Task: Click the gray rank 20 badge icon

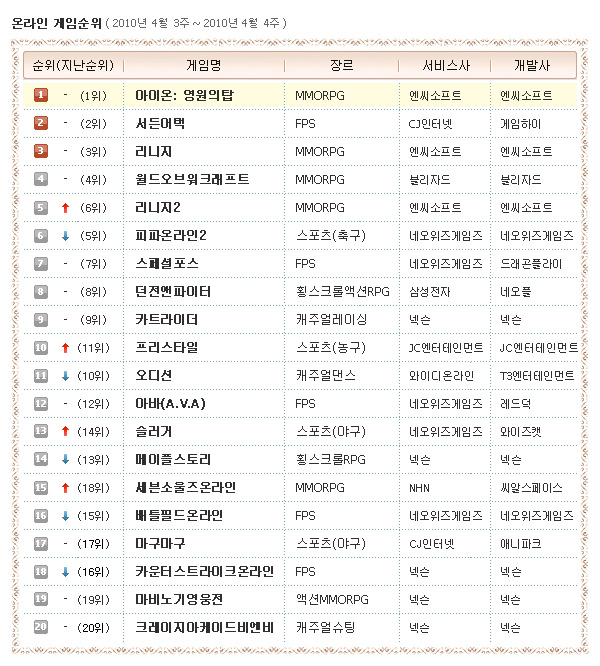Action: 41,627
